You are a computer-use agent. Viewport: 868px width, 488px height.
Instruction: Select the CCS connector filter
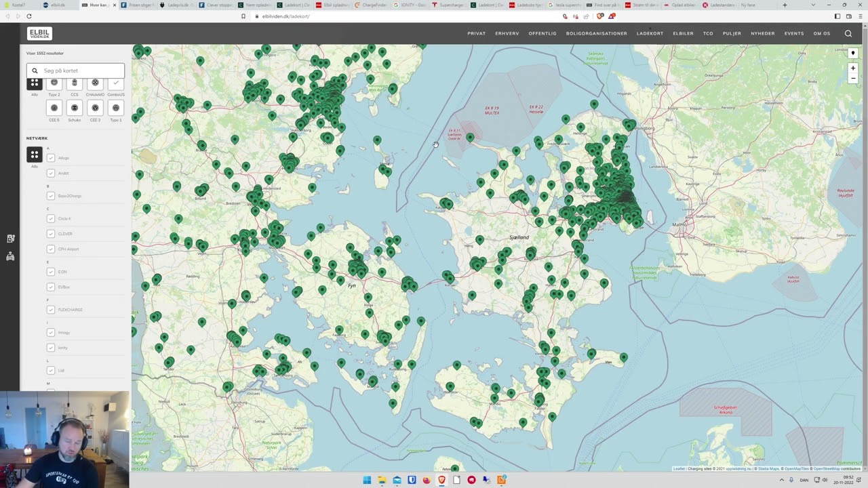[75, 83]
